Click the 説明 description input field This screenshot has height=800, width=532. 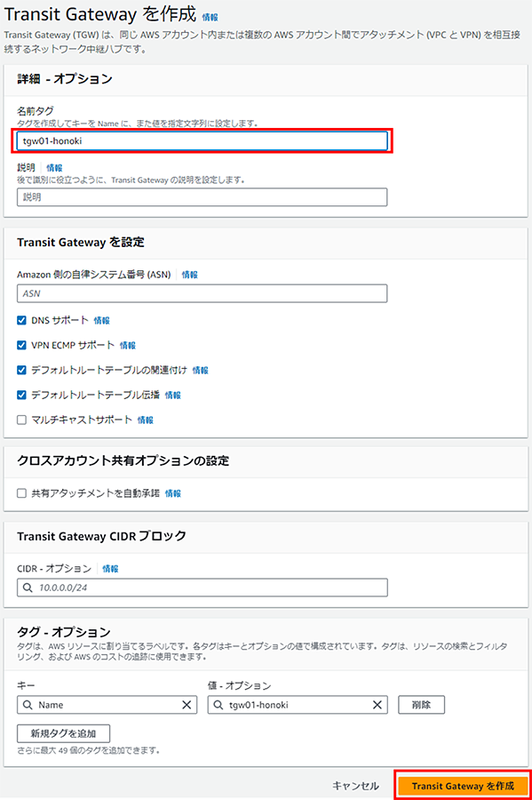tap(202, 197)
